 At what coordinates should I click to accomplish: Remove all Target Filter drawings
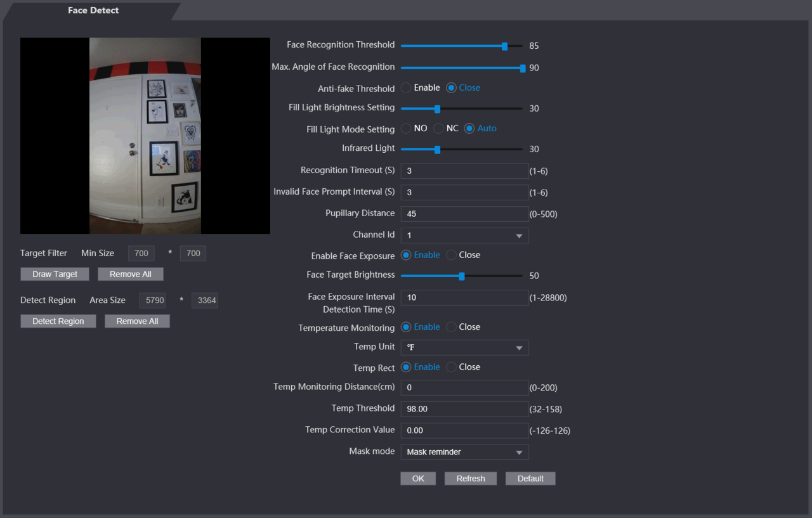click(x=131, y=275)
